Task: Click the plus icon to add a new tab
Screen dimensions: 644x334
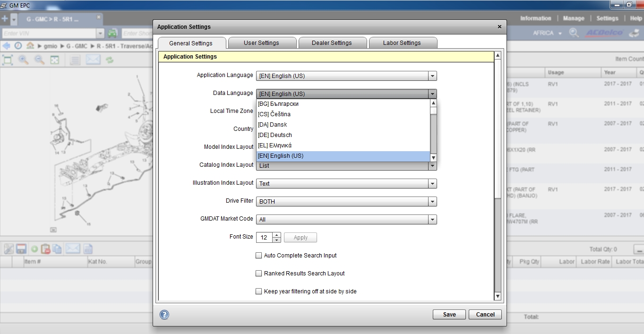Action: point(5,19)
